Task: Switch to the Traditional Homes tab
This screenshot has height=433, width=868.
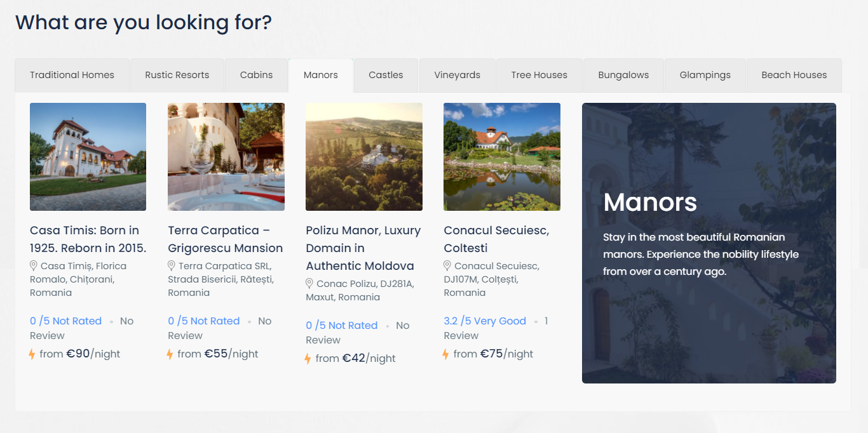Action: click(72, 75)
